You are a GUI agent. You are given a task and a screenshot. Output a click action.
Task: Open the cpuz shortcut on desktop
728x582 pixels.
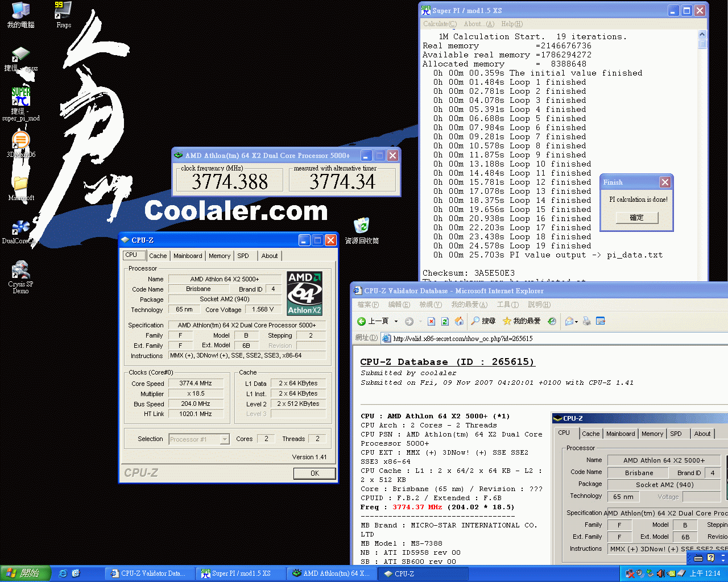(21, 59)
